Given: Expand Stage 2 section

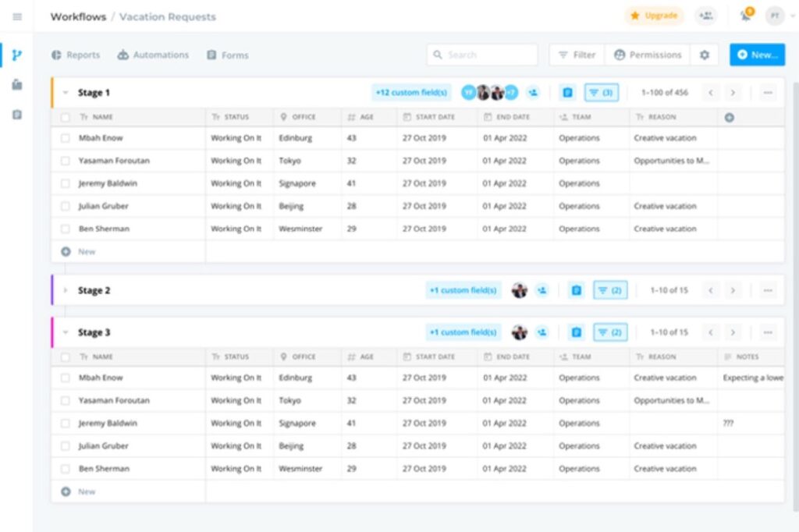Looking at the screenshot, I should (66, 290).
